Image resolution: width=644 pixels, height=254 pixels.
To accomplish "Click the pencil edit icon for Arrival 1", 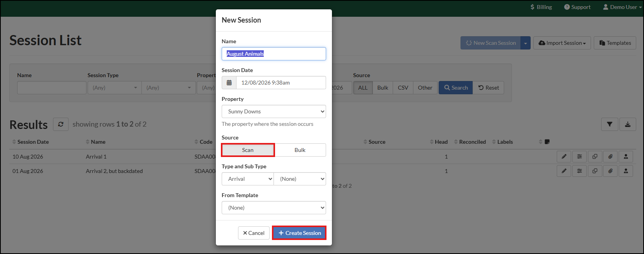I will (564, 157).
